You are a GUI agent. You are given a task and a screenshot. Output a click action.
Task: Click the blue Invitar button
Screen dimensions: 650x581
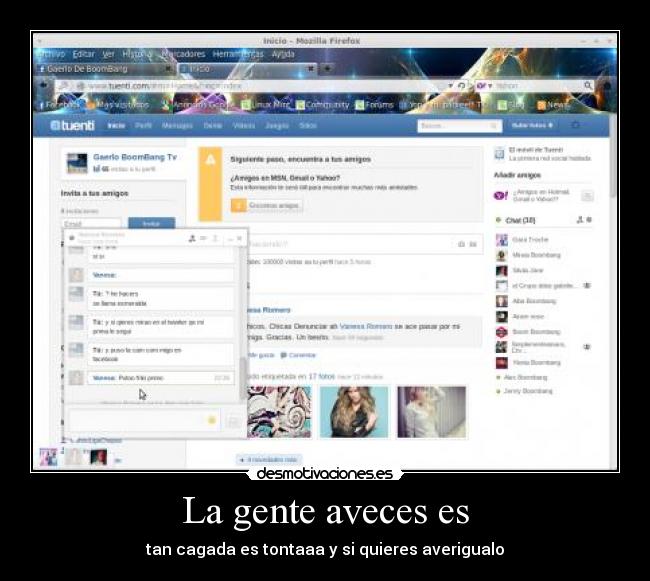151,223
